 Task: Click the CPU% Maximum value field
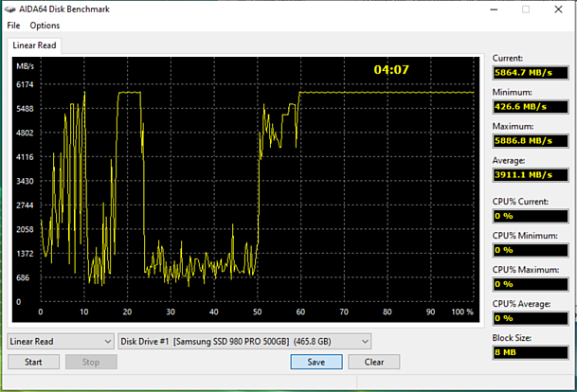531,284
